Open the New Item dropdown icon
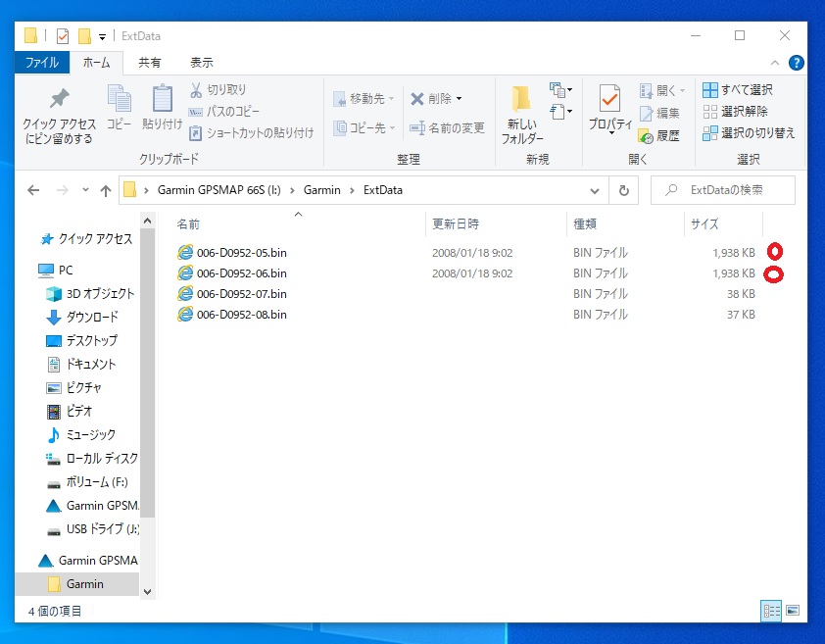Screen dimensions: 825x644 click(560, 90)
